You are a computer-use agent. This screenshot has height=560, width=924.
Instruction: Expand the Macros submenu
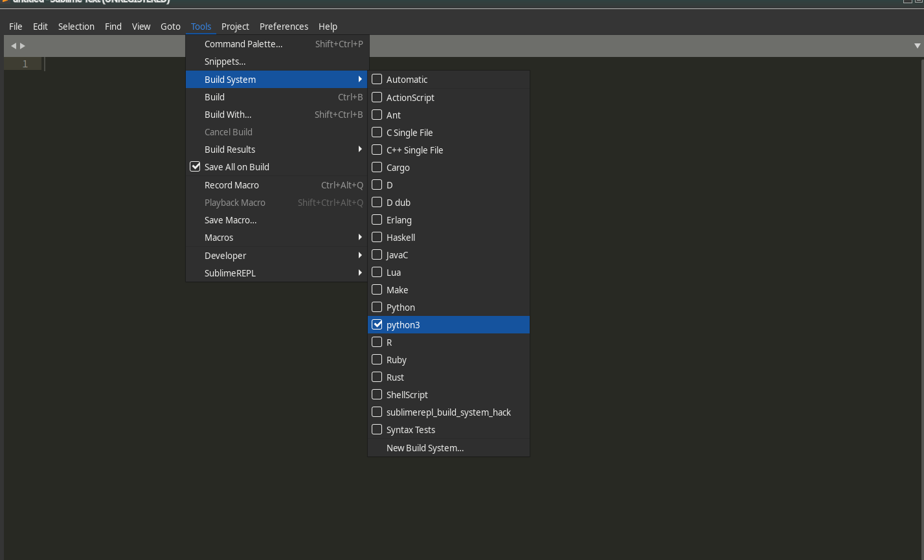[277, 237]
